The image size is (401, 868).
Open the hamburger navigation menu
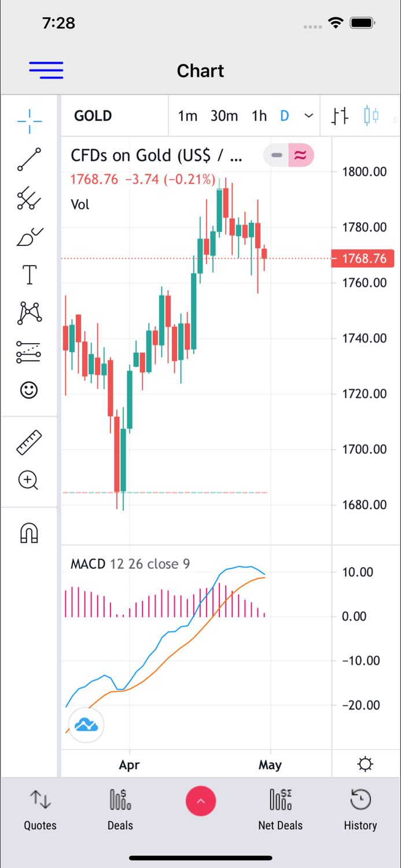click(x=46, y=70)
